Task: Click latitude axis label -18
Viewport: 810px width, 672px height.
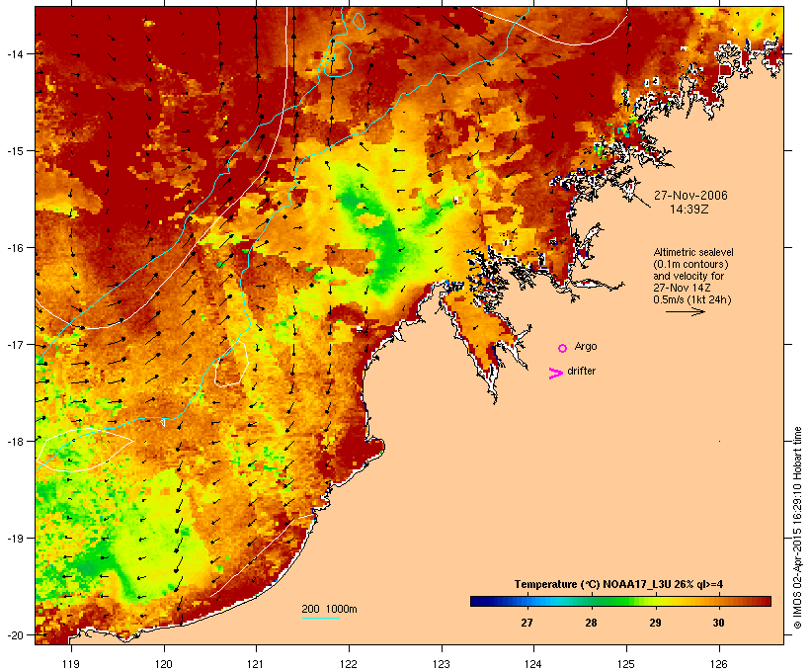Action: click(15, 441)
